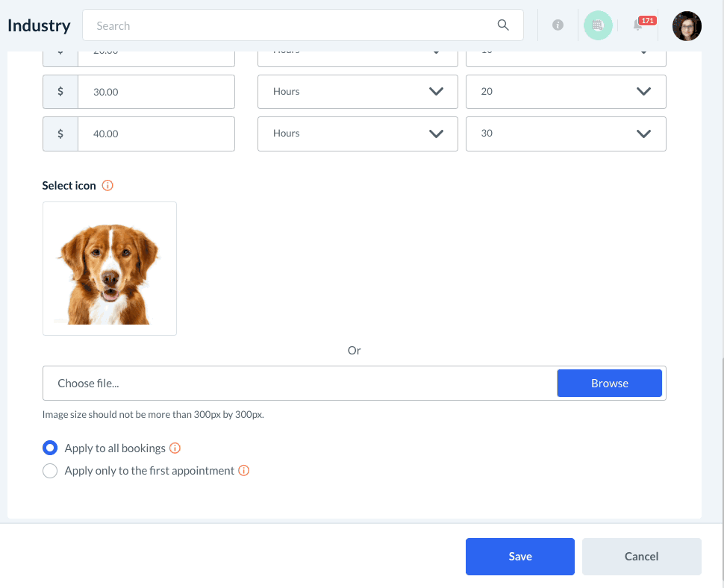Open the user profile avatar
Viewport: 724px width, 588px height.
point(687,26)
